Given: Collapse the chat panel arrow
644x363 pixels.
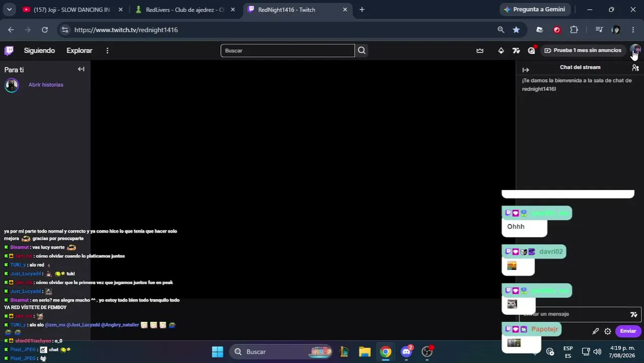Looking at the screenshot, I should click(x=526, y=70).
